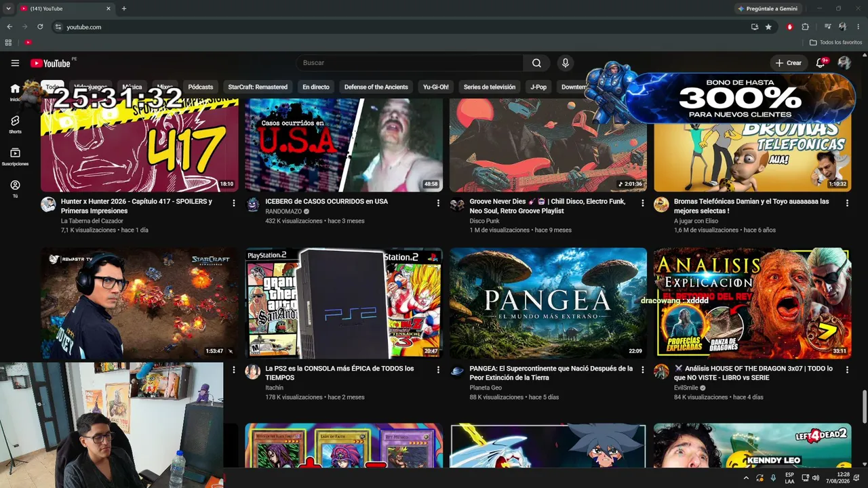The width and height of the screenshot is (868, 488).
Task: Open YouTube notifications bell
Action: [821, 63]
